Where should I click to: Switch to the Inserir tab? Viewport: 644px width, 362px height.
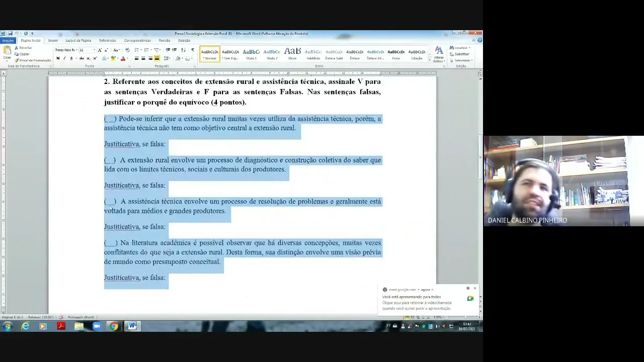(53, 40)
